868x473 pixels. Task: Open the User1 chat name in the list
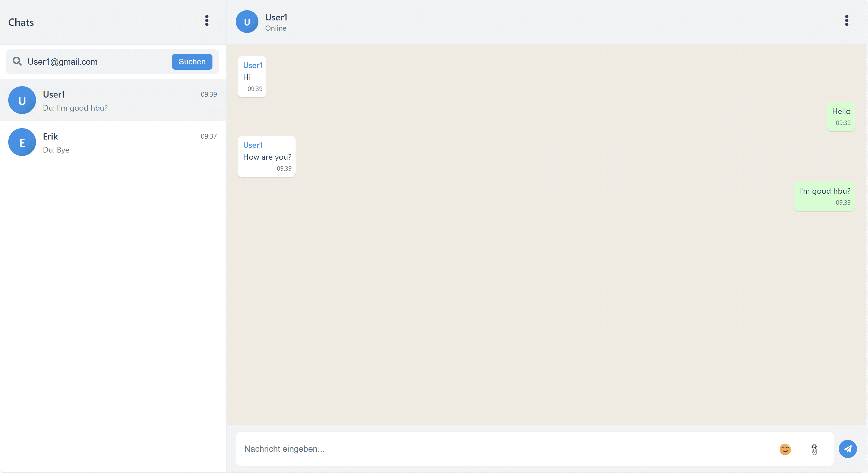click(54, 94)
